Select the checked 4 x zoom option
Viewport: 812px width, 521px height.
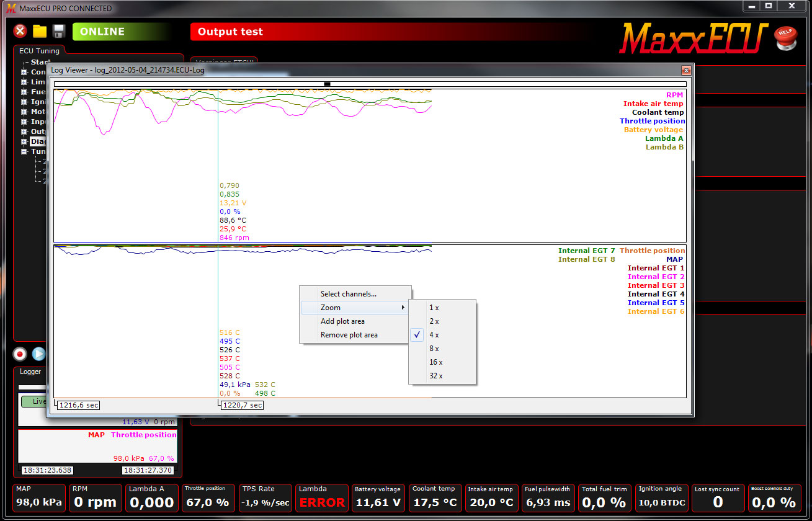tap(442, 335)
